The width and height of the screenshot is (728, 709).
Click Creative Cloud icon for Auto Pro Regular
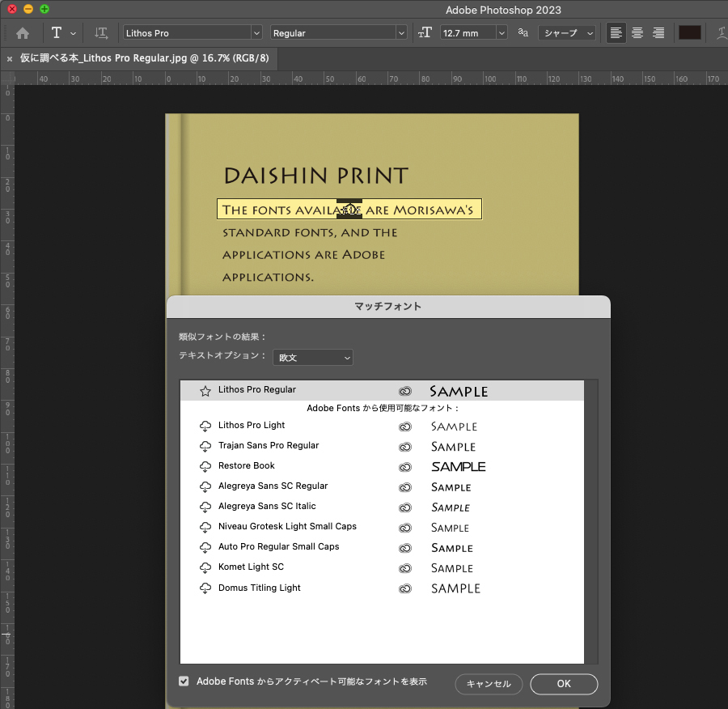(405, 548)
